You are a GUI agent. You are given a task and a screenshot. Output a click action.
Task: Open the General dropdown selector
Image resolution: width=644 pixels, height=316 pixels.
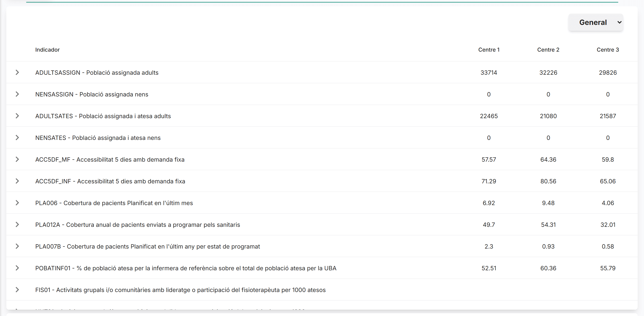(596, 22)
